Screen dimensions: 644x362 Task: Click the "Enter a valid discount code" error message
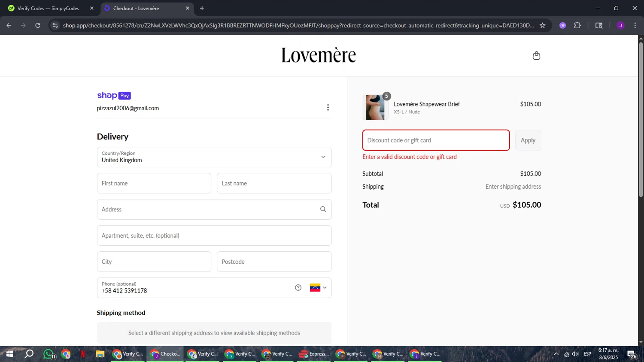(x=410, y=157)
